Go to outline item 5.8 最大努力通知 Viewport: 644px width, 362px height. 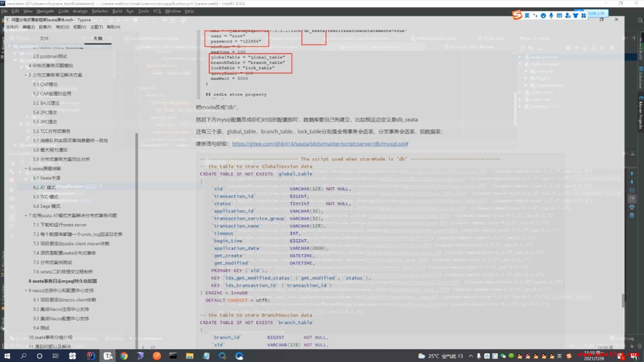click(x=50, y=150)
